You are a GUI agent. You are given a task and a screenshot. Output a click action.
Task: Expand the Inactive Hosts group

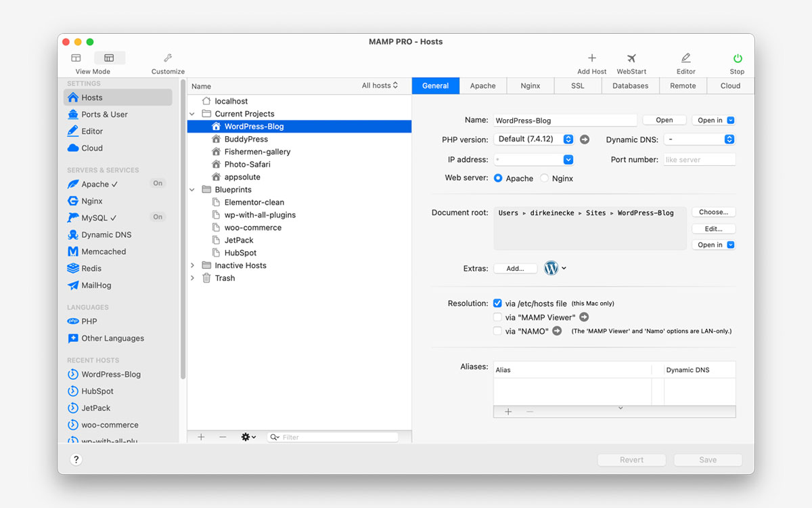[192, 266]
